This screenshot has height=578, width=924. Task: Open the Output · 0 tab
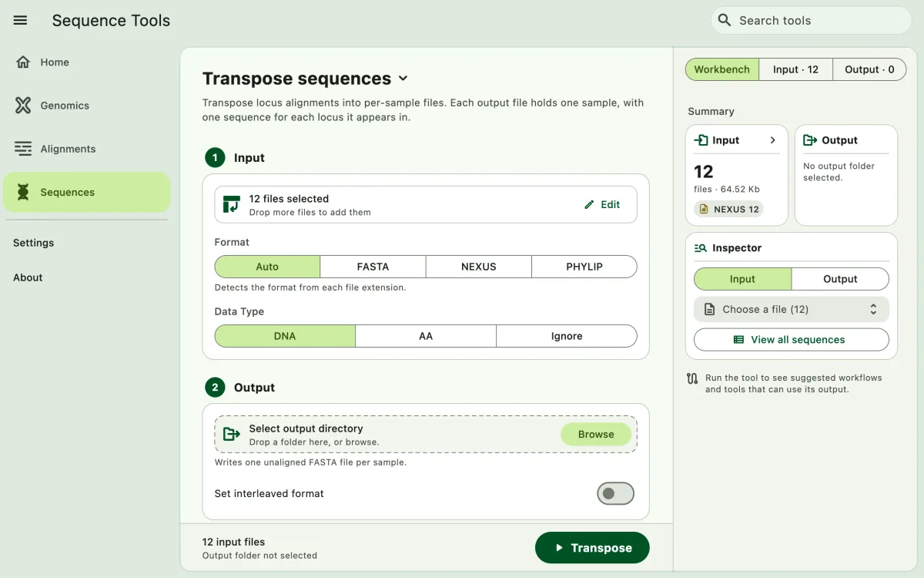point(870,69)
